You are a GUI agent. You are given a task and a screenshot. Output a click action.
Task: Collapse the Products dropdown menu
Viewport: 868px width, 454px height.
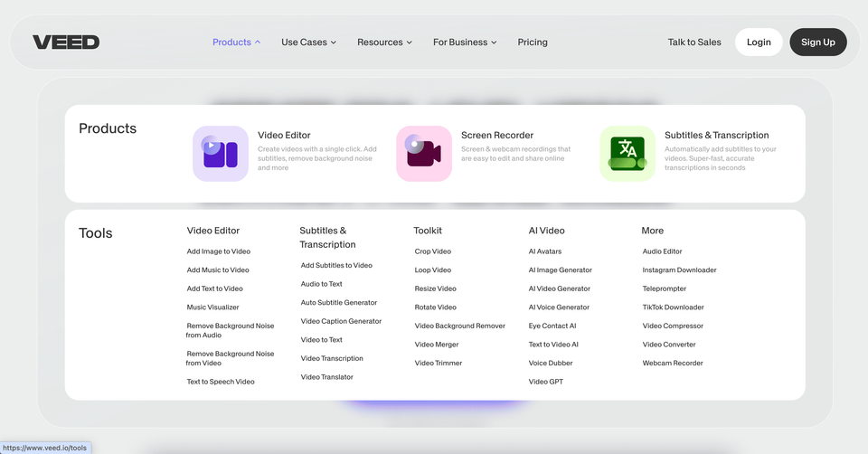(x=236, y=43)
